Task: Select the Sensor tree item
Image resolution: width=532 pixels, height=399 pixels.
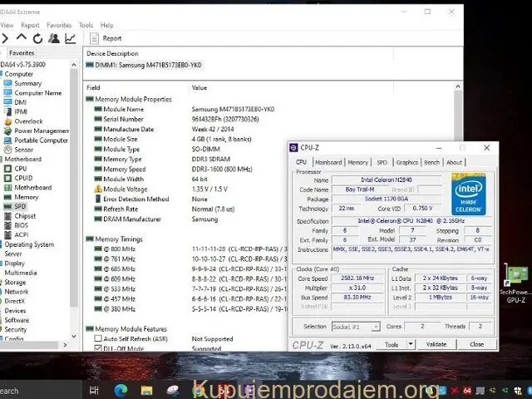Action: [x=24, y=150]
